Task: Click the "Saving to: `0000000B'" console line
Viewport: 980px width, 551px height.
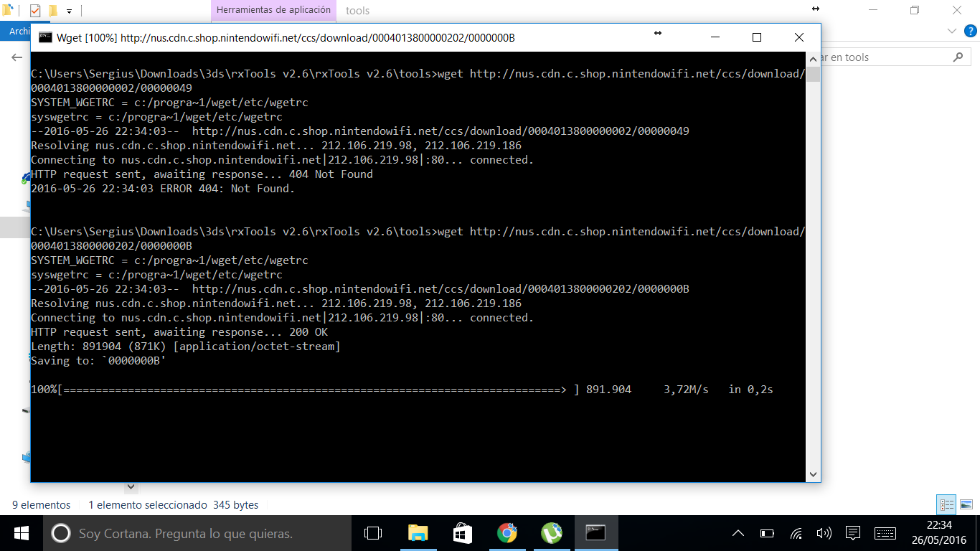Action: 98,361
